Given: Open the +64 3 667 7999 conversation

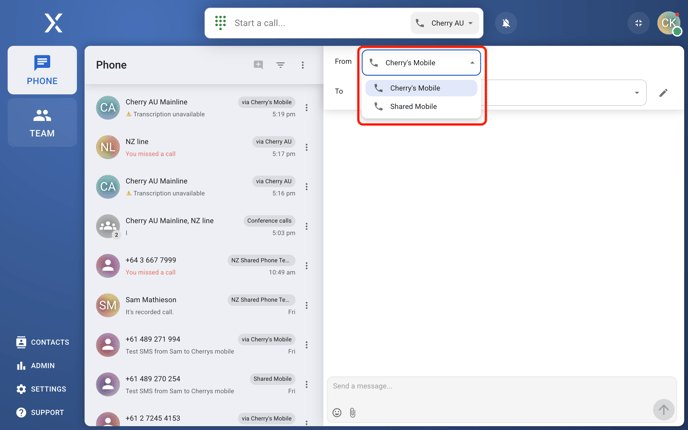Looking at the screenshot, I should pos(204,266).
